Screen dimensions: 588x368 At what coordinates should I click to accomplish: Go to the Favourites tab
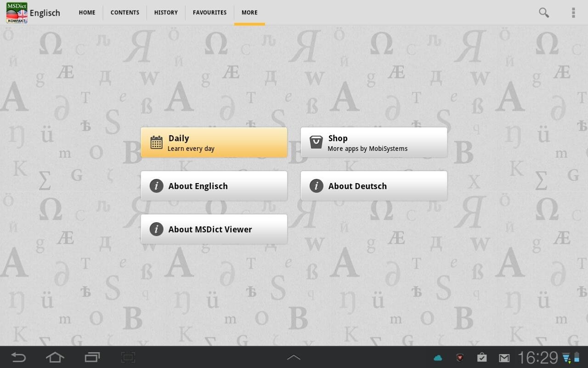(209, 12)
